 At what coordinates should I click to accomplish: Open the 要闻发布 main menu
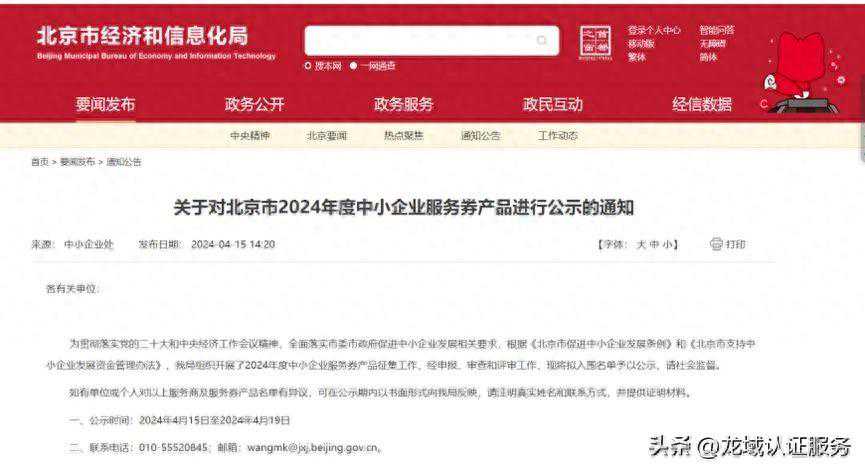pos(105,104)
